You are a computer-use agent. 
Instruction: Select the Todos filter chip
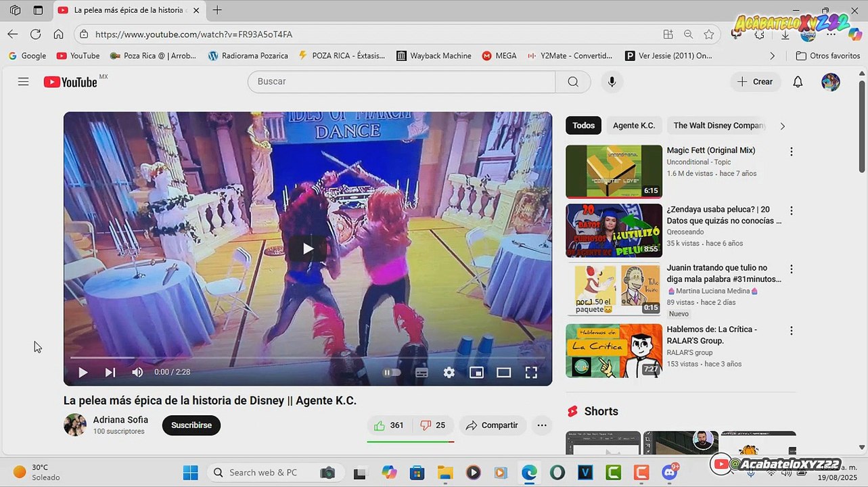584,126
